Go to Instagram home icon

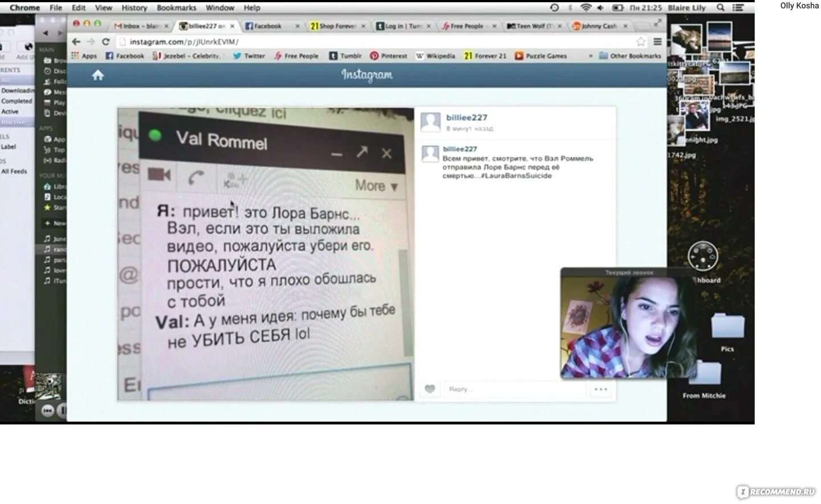(x=98, y=75)
